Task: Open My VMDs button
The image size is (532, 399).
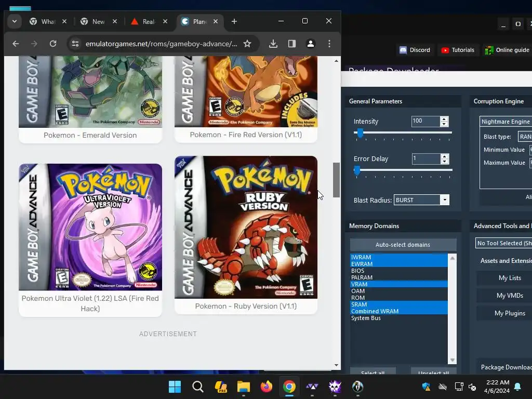Action: point(504,296)
